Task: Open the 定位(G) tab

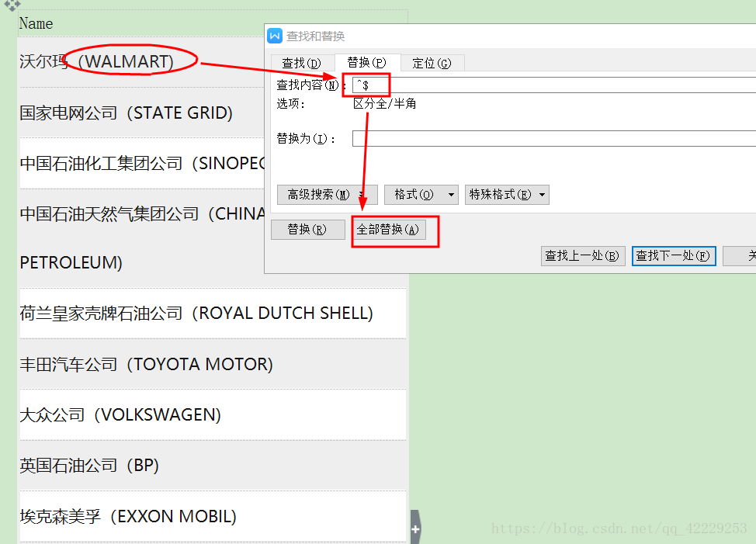Action: click(432, 63)
